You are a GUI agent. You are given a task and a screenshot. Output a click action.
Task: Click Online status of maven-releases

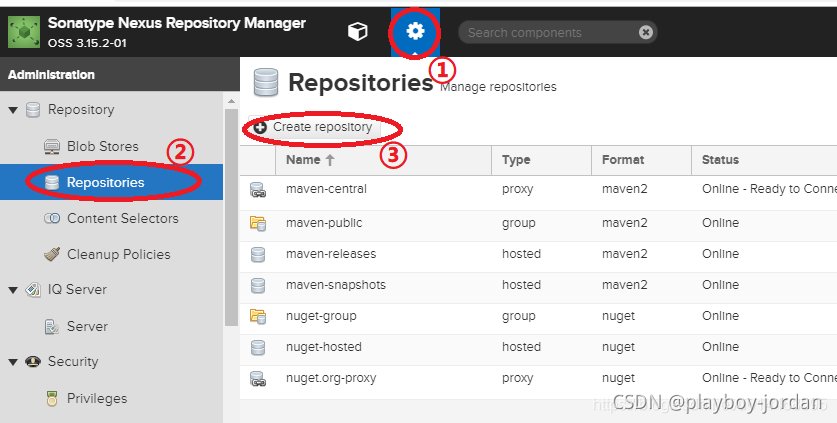click(x=720, y=254)
